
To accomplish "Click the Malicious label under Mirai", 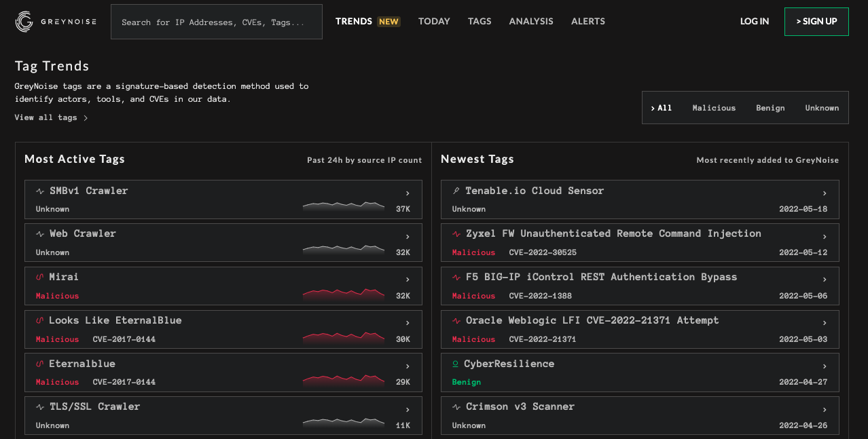I will [58, 296].
